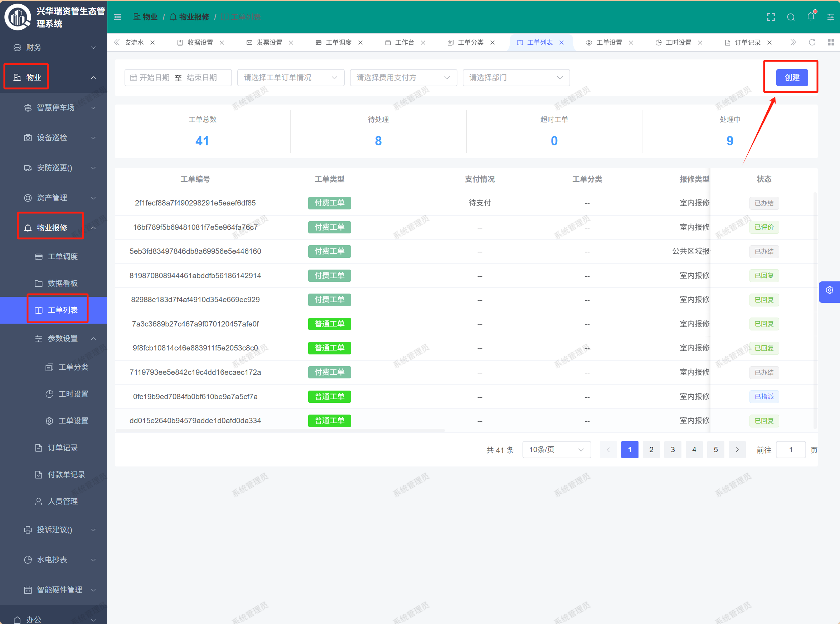Image resolution: width=840 pixels, height=624 pixels.
Task: Expand the 智慧停车场 sidebar menu
Action: [x=56, y=108]
